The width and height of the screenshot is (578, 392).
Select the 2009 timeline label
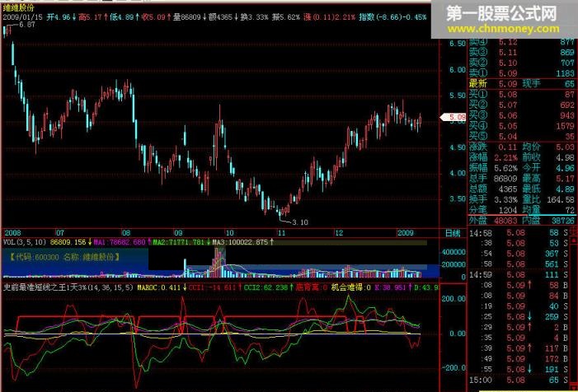point(405,233)
